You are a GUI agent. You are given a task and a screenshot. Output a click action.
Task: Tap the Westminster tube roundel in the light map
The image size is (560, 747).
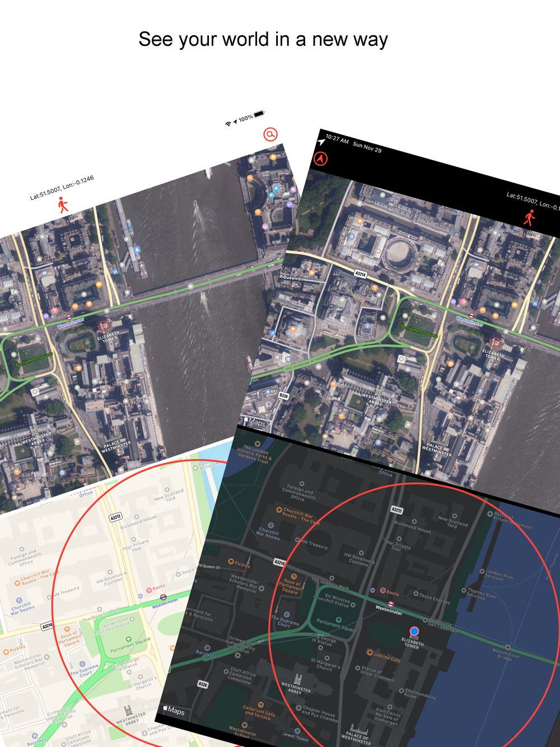tap(163, 597)
